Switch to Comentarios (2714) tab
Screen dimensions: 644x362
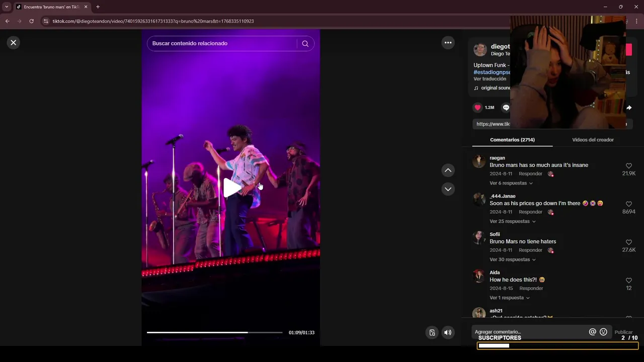512,140
